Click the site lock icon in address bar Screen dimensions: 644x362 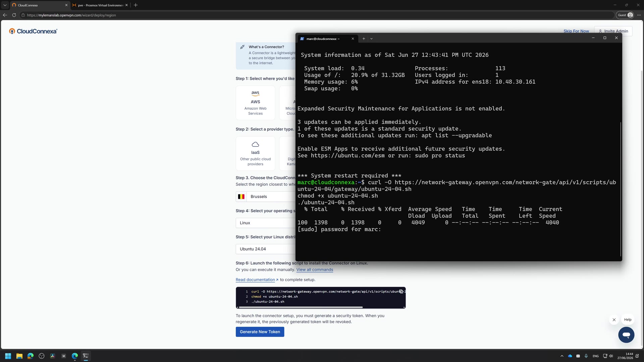click(x=23, y=15)
